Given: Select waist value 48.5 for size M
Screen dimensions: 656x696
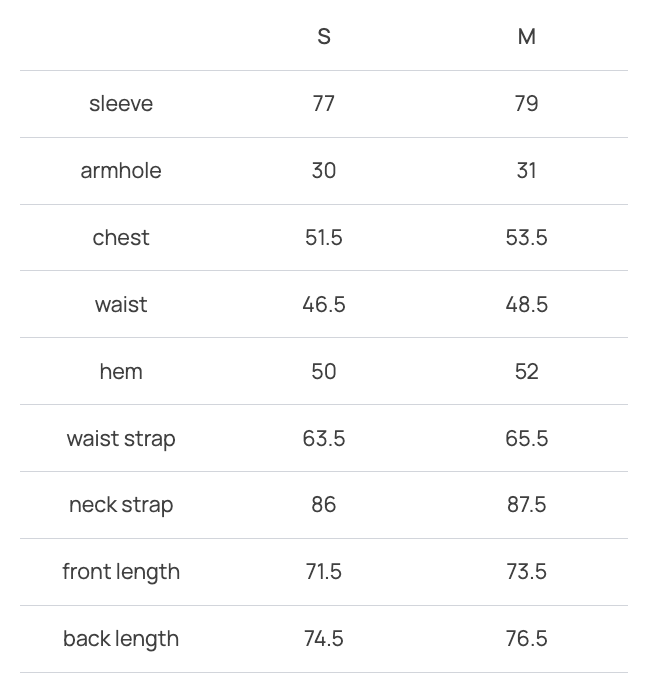Looking at the screenshot, I should [x=527, y=305].
